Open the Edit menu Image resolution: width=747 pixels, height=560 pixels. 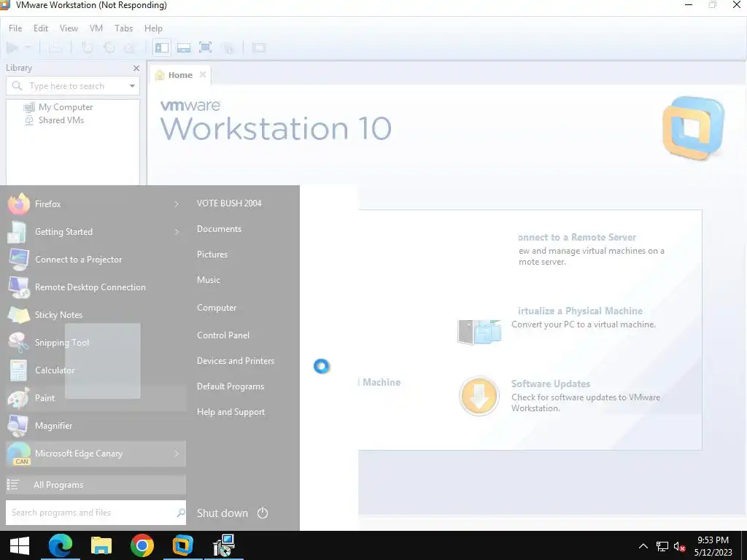click(41, 28)
